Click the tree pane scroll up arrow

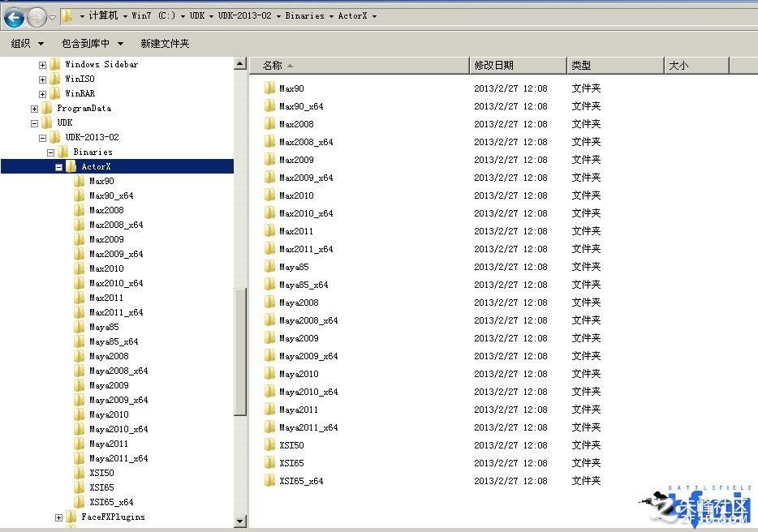(x=240, y=63)
